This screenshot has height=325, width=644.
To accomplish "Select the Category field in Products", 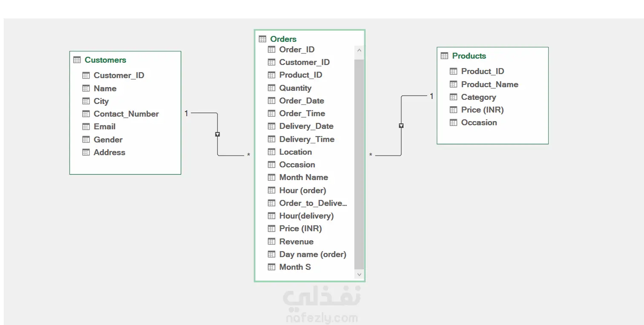I will click(473, 97).
